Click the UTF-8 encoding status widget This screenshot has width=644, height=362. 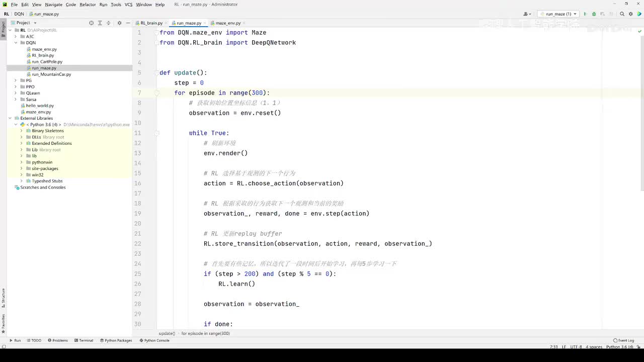(576, 347)
